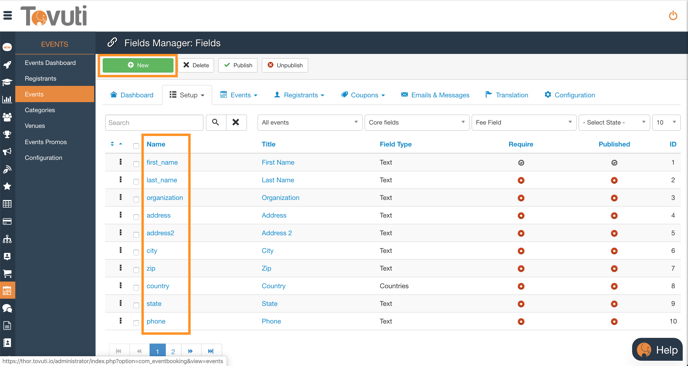Check the organization row checkbox
The height and width of the screenshot is (366, 688).
tap(136, 199)
